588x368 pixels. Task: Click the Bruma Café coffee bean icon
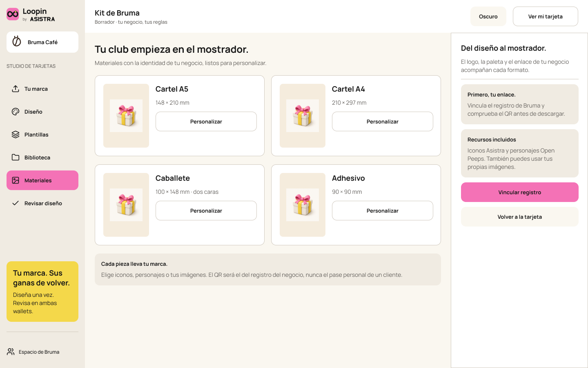point(17,41)
